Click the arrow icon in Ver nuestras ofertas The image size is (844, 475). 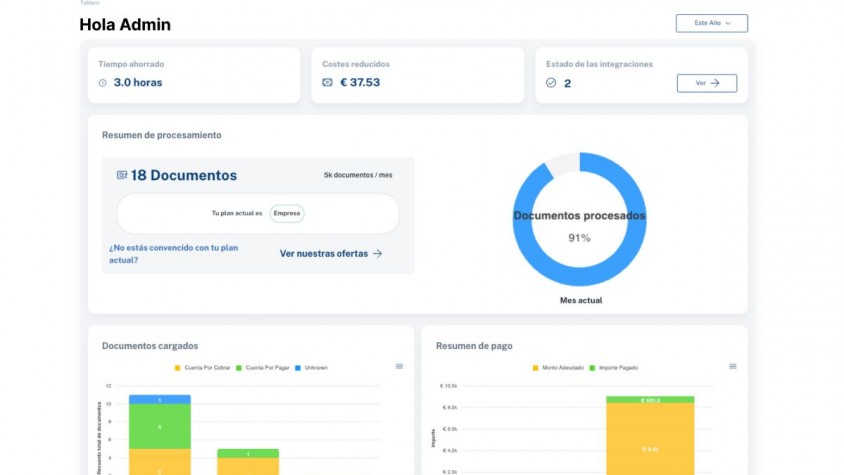pyautogui.click(x=377, y=254)
